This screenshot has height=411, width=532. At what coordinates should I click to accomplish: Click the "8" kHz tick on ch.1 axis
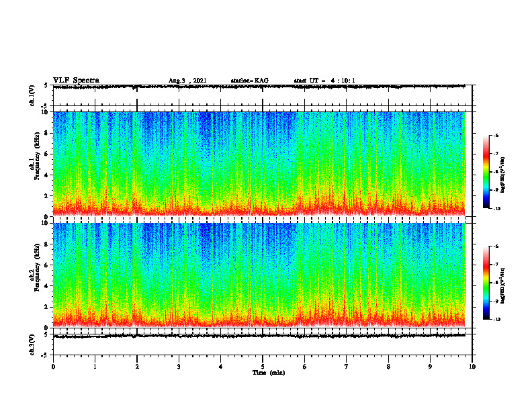[x=46, y=133]
